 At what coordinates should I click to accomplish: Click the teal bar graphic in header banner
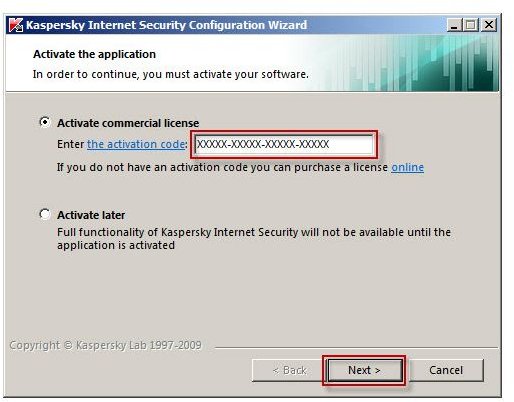(x=413, y=63)
